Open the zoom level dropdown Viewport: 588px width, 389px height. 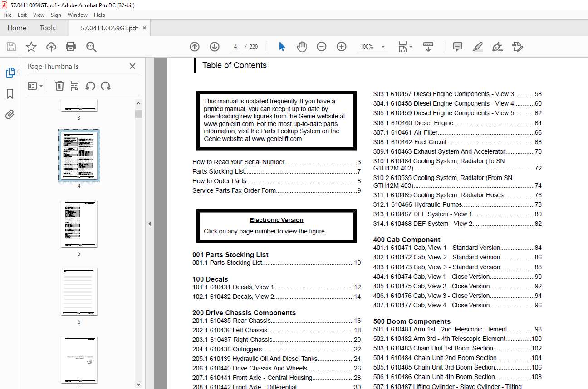pos(383,47)
